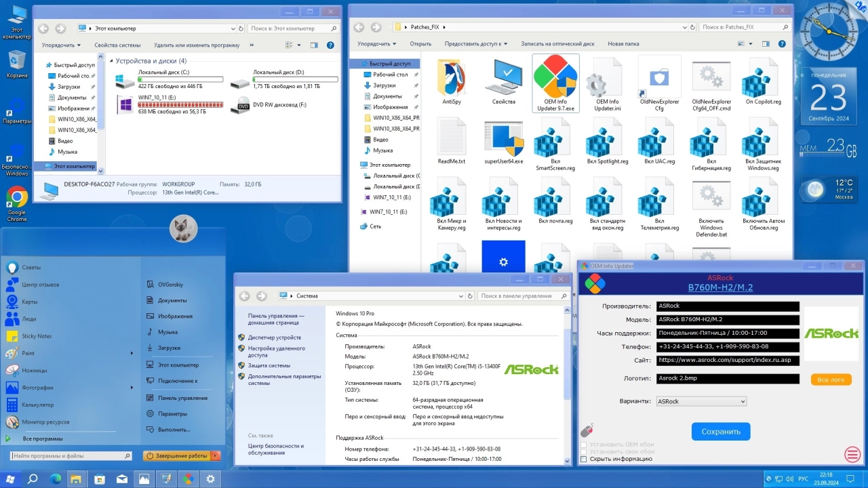Viewport: 868px width, 488px height.
Task: Click the Поиск в: Patches_FIX search box
Action: (745, 27)
